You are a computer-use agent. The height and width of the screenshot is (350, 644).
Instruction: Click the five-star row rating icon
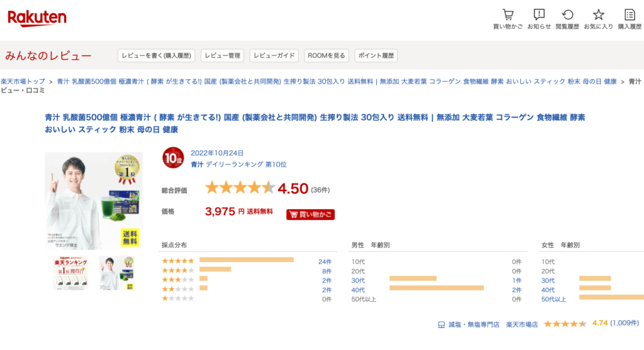click(178, 261)
